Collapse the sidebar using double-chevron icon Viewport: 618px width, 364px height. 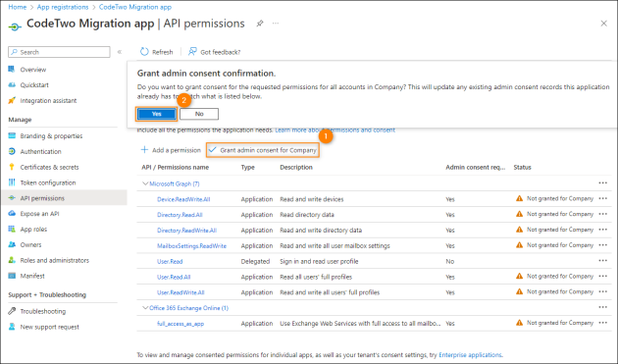click(x=120, y=52)
